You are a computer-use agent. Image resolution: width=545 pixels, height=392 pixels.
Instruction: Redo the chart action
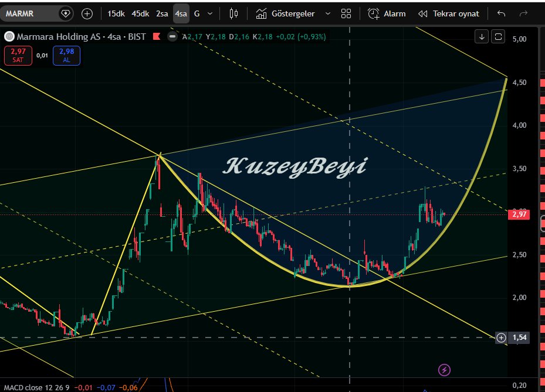pyautogui.click(x=523, y=13)
